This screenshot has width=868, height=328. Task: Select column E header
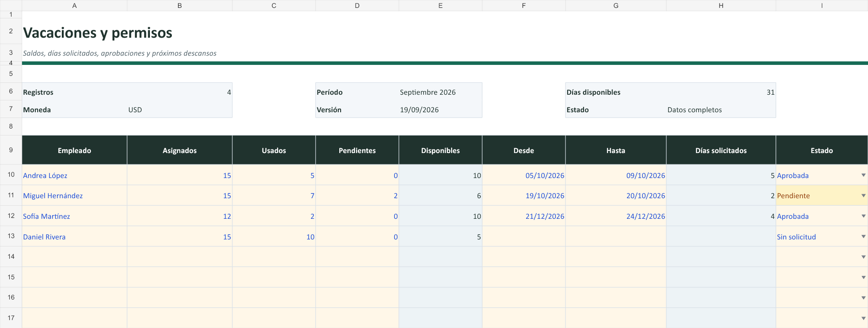pyautogui.click(x=441, y=5)
